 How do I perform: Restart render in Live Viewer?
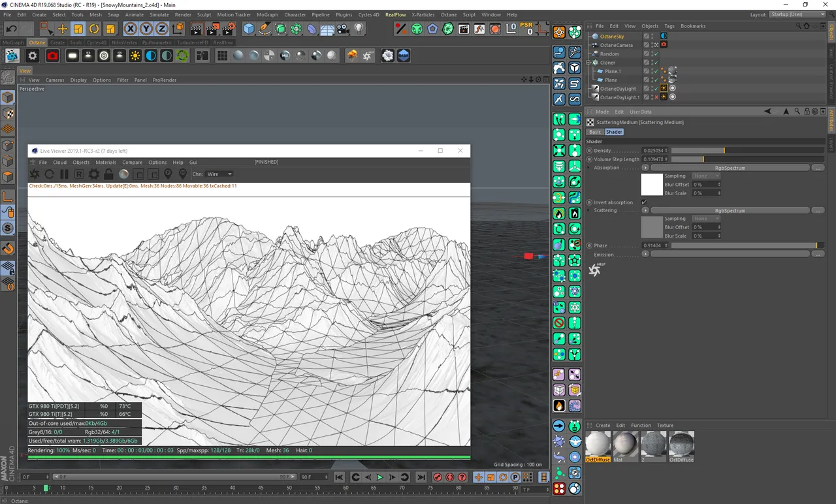pos(49,174)
